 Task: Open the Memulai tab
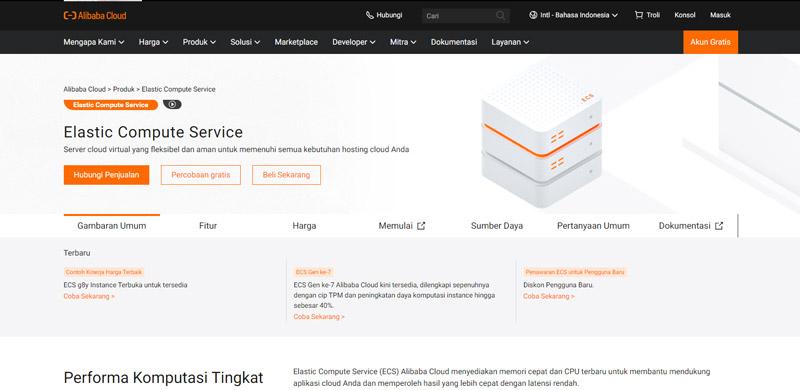point(402,226)
